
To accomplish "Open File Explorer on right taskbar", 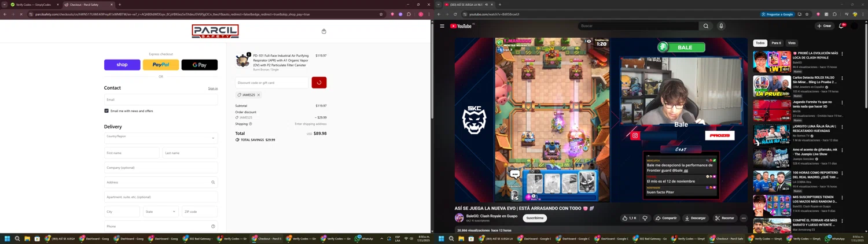I will 461,238.
